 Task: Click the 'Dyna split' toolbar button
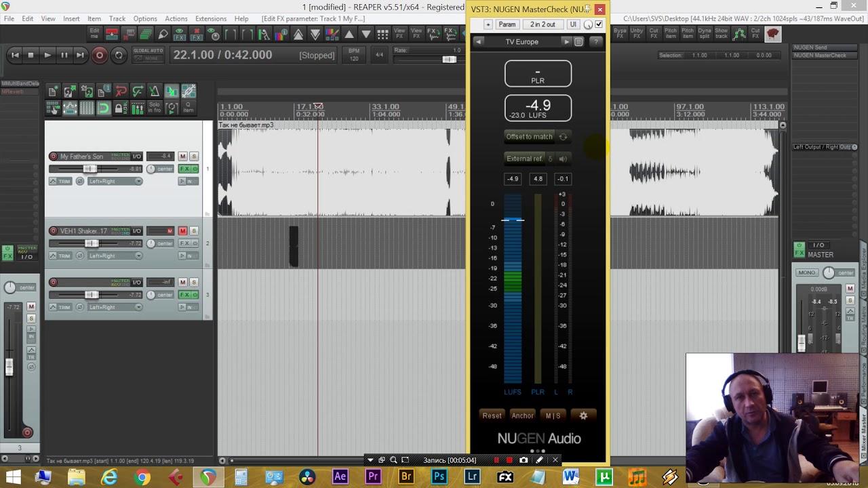point(705,33)
